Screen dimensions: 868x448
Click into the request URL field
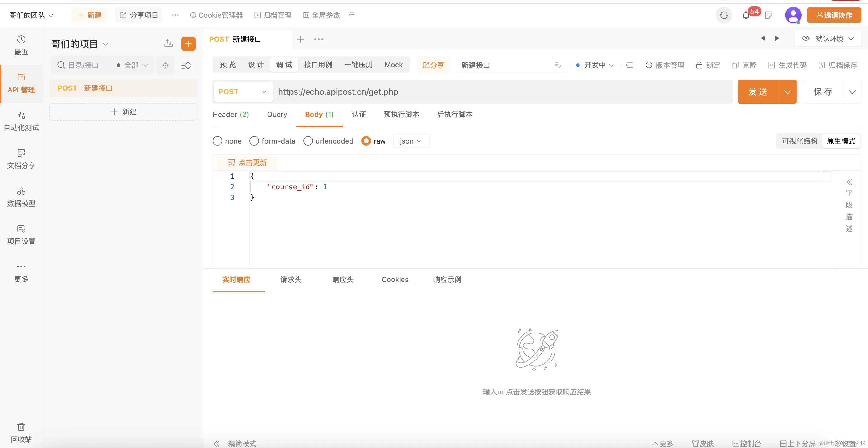[x=472, y=91]
